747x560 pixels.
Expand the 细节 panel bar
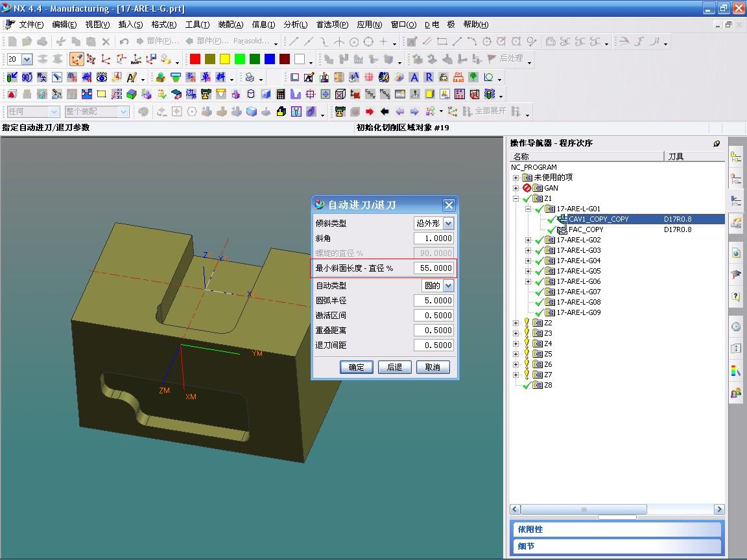(x=617, y=546)
